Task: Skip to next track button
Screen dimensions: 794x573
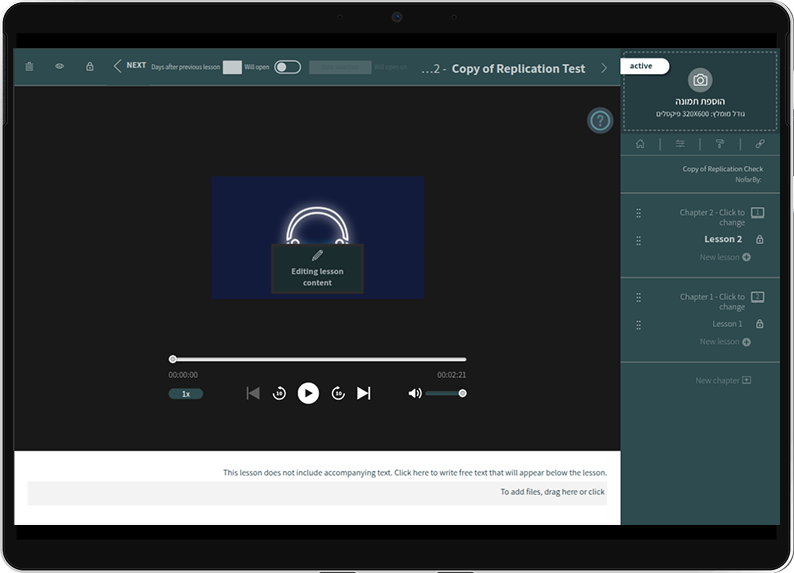Action: (364, 393)
